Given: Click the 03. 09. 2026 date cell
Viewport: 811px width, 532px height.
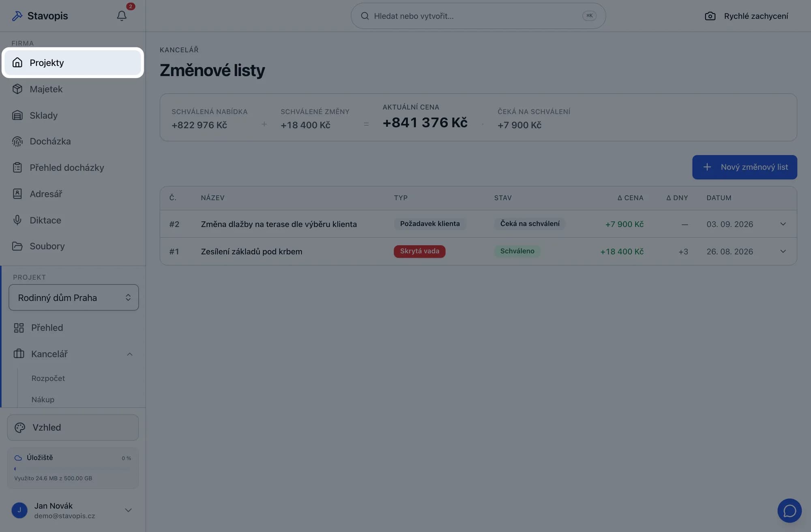Looking at the screenshot, I should [729, 224].
